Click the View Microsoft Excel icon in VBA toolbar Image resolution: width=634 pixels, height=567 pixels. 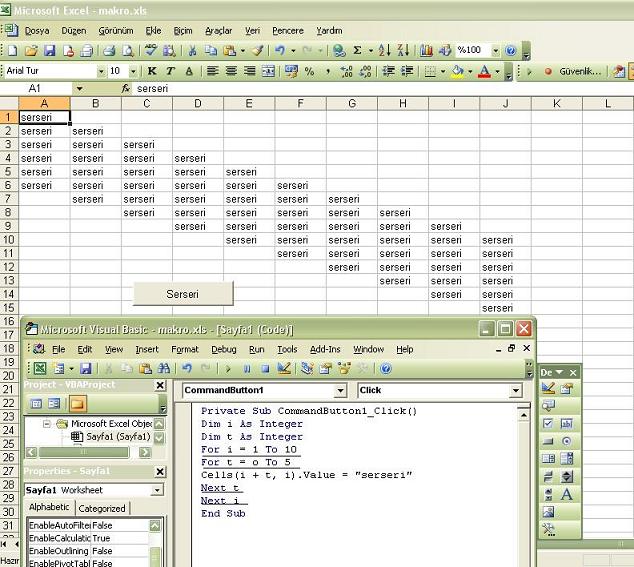(40, 368)
